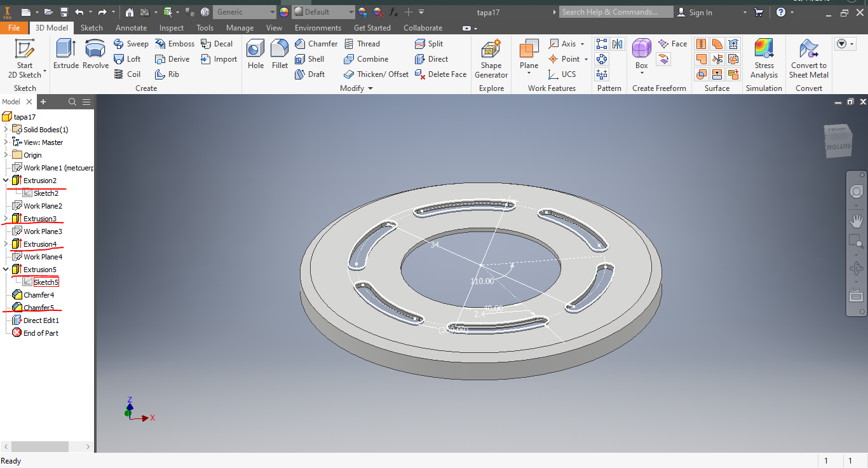Select Sketch5 in the model browser
Image resolution: width=868 pixels, height=468 pixels.
[46, 282]
